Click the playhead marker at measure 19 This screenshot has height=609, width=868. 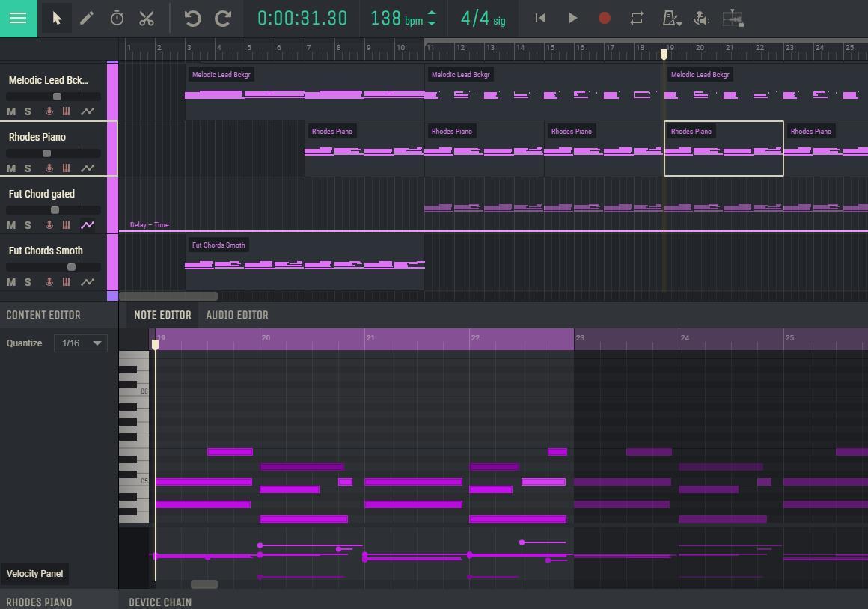pos(664,53)
